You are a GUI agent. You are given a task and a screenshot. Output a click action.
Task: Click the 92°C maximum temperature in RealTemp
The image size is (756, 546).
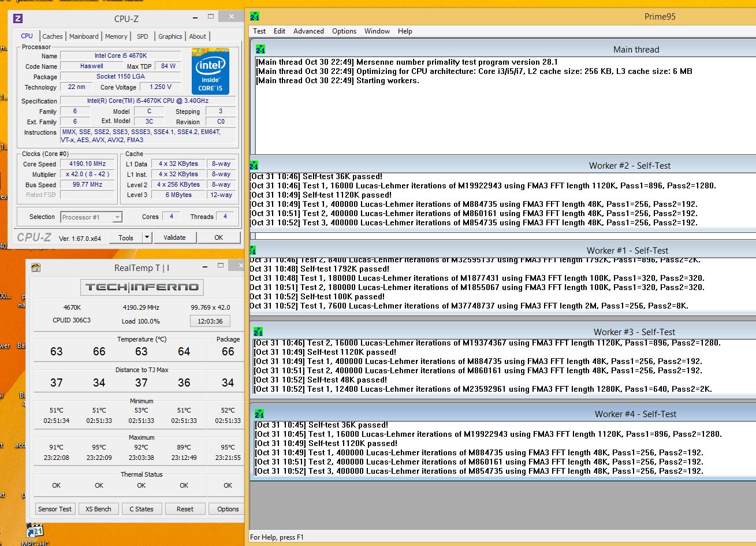click(141, 447)
